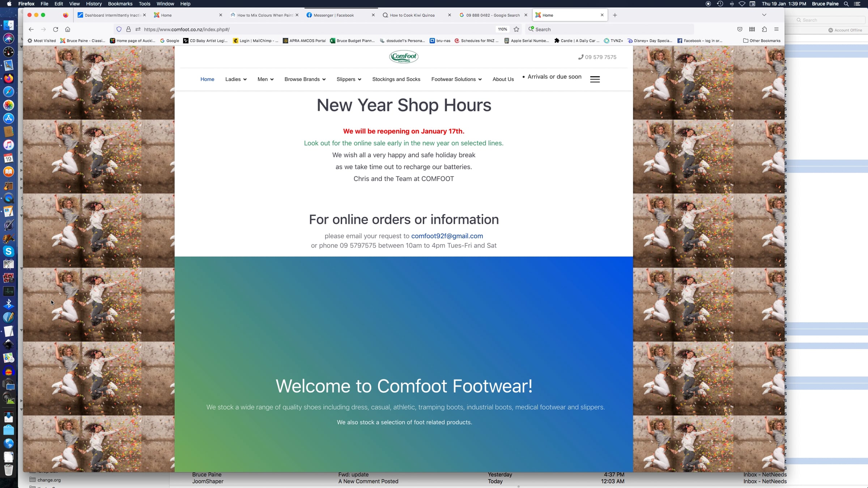Screen dimensions: 868x488
Task: Click the address bar URL field
Action: click(318, 29)
